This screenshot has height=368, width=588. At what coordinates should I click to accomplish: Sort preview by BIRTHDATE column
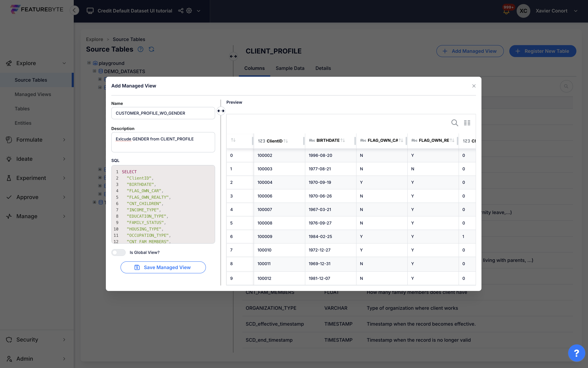[343, 140]
